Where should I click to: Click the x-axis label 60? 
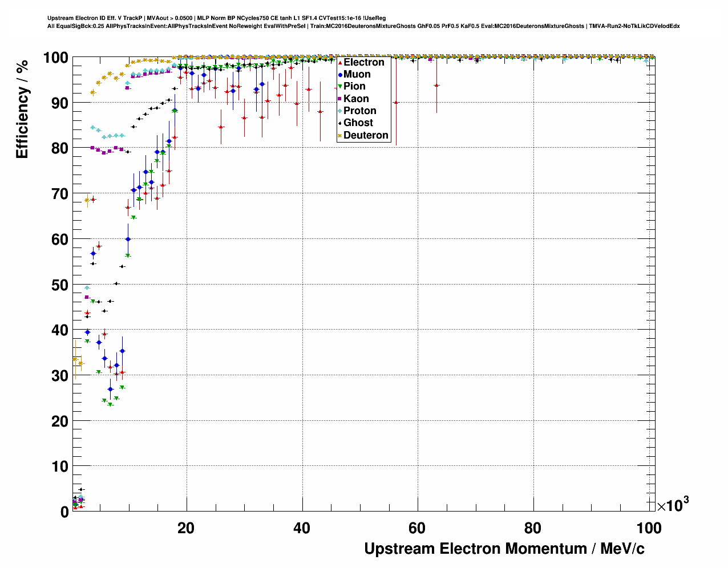click(x=417, y=528)
